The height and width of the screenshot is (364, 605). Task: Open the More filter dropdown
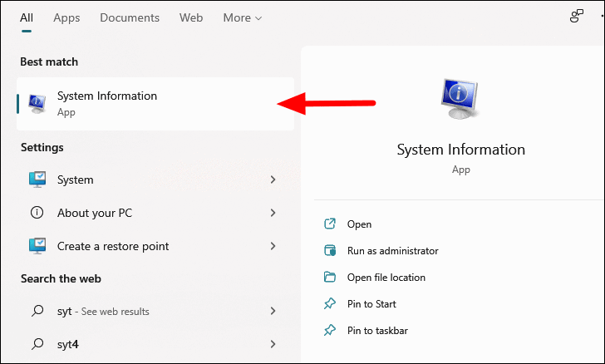243,17
